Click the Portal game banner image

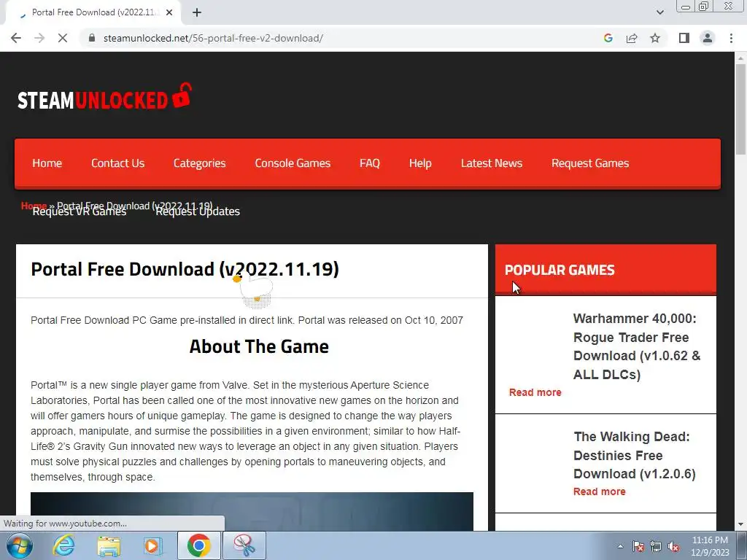pyautogui.click(x=252, y=511)
